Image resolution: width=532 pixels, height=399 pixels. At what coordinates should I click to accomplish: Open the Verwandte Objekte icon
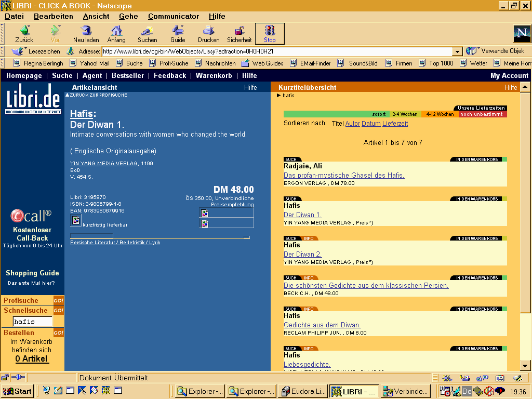pos(495,51)
